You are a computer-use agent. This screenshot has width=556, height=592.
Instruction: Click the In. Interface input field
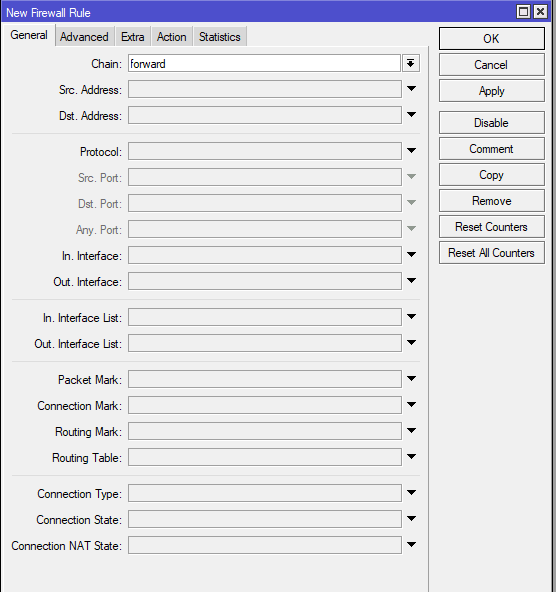[265, 255]
